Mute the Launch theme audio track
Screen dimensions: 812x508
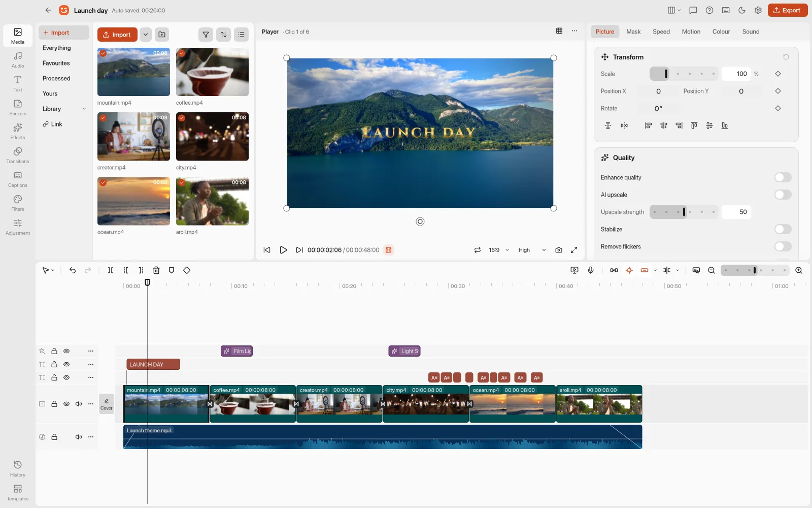[x=79, y=437]
